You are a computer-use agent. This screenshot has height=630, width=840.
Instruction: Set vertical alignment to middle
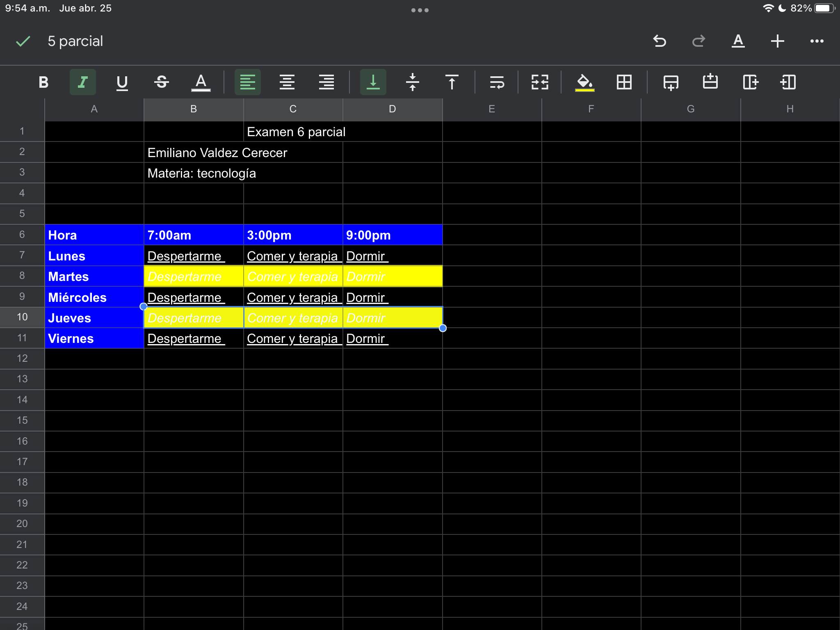click(x=413, y=82)
